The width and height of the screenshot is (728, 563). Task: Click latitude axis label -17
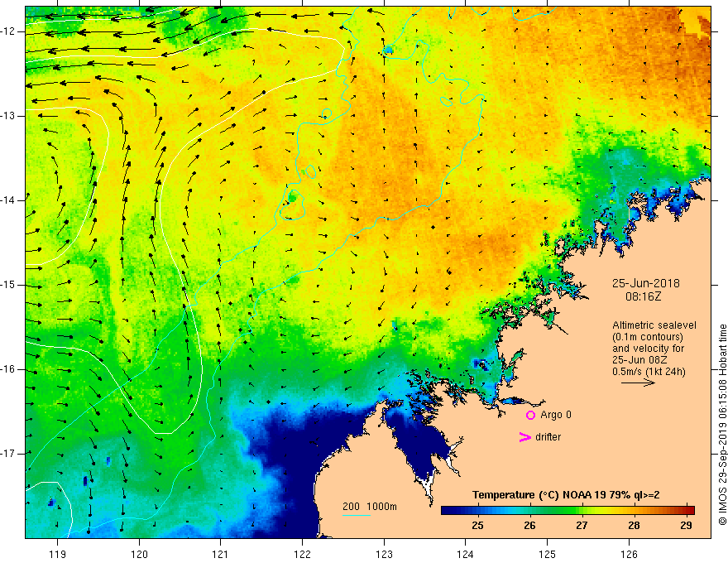pyautogui.click(x=9, y=454)
